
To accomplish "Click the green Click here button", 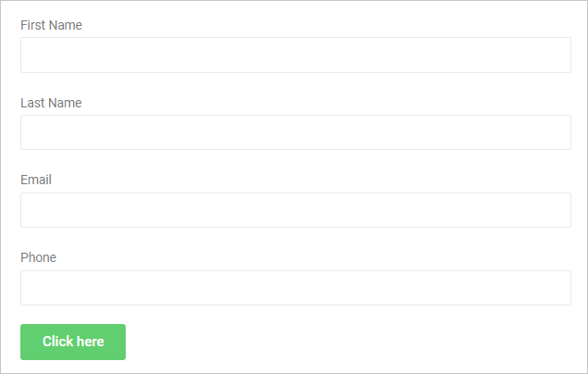I will [x=73, y=342].
